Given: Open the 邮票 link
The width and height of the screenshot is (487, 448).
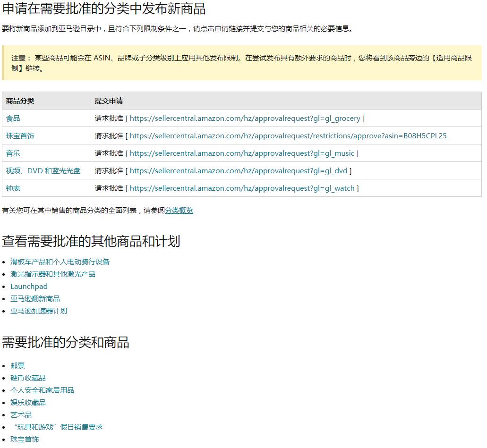Looking at the screenshot, I should point(17,365).
